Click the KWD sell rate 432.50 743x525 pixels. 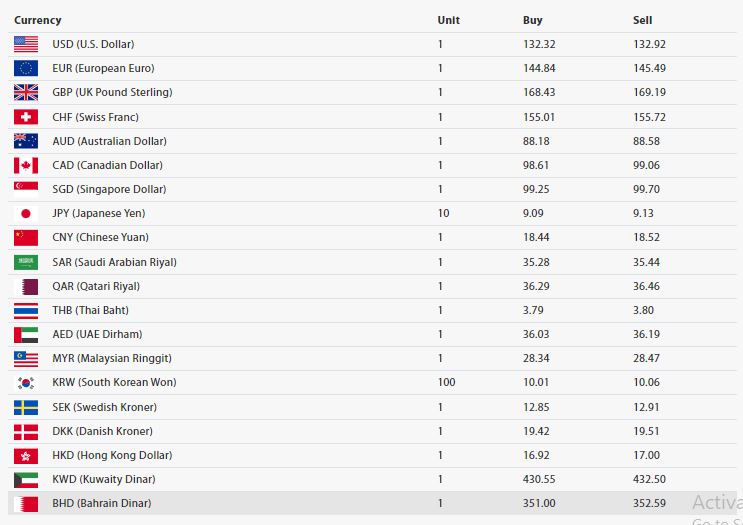649,479
